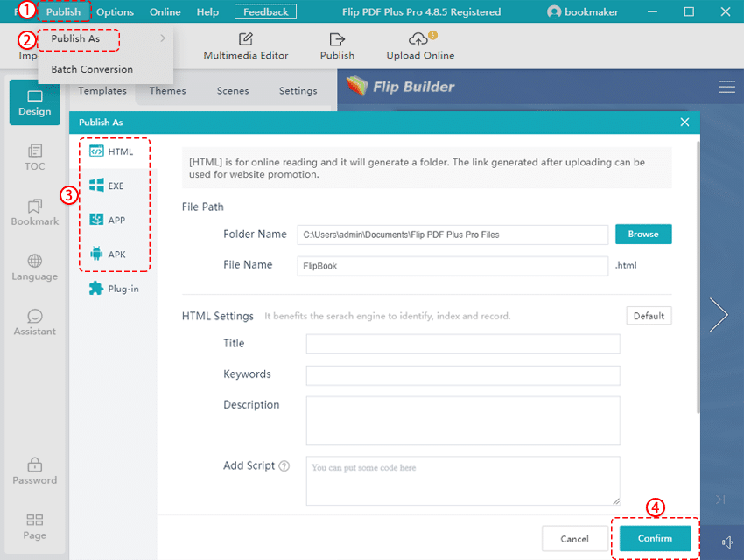Open the Password sidebar panel
This screenshot has height=560, width=744.
tap(35, 472)
